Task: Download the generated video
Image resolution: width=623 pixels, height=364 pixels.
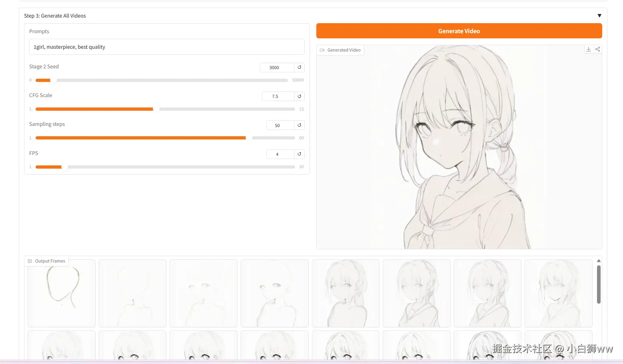Action: (x=589, y=49)
